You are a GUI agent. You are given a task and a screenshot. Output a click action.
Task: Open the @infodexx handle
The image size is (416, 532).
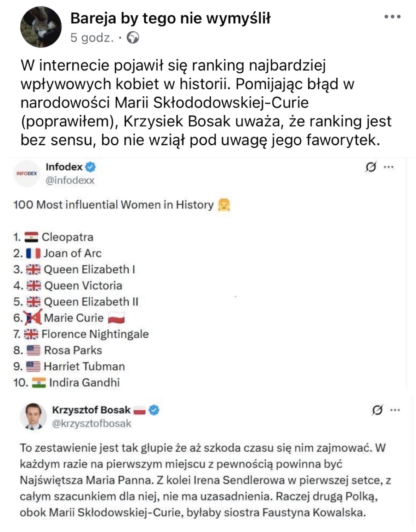pos(70,181)
